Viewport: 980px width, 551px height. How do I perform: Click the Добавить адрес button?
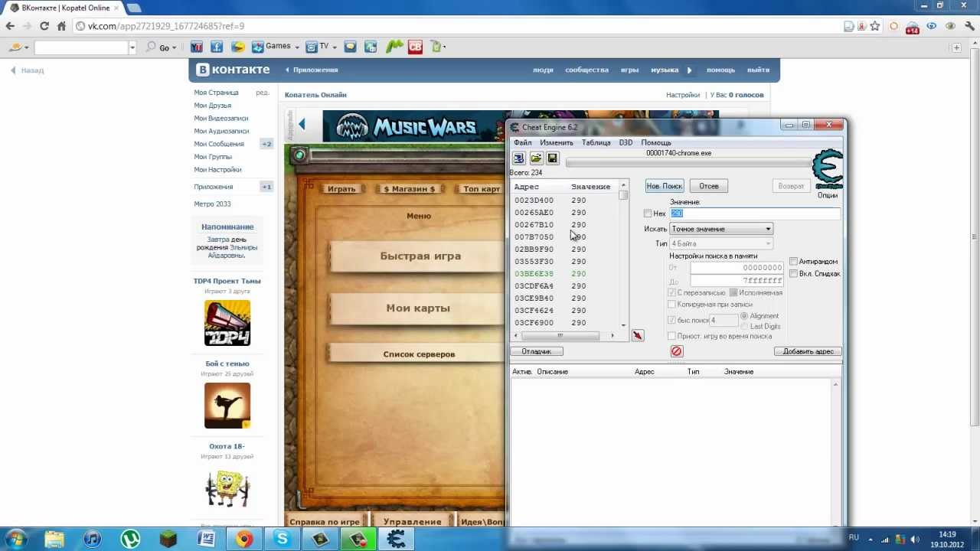point(808,351)
